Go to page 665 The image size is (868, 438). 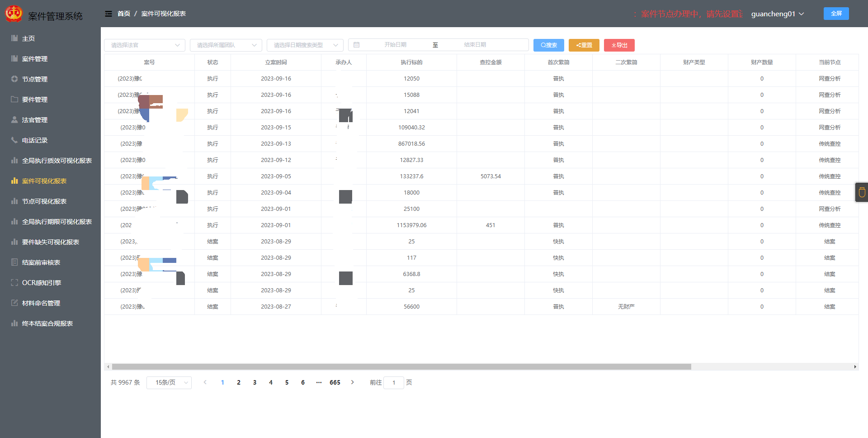click(x=335, y=382)
